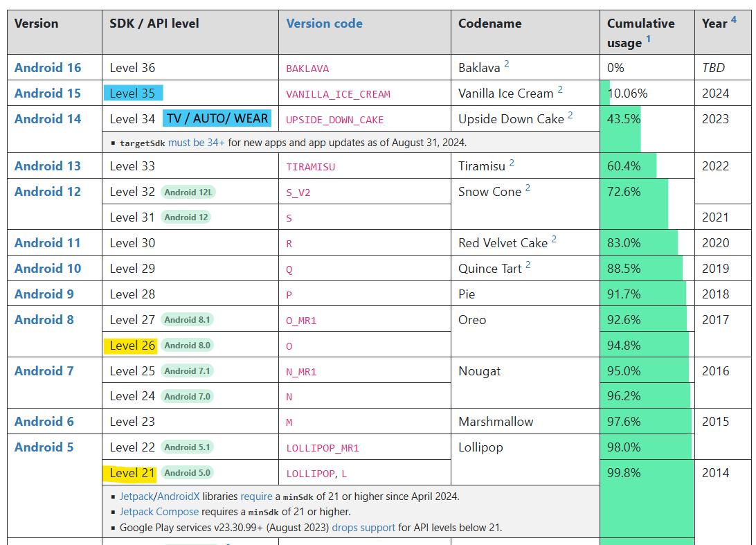Click the Android 8.0 badge
The image size is (756, 545).
click(x=187, y=346)
